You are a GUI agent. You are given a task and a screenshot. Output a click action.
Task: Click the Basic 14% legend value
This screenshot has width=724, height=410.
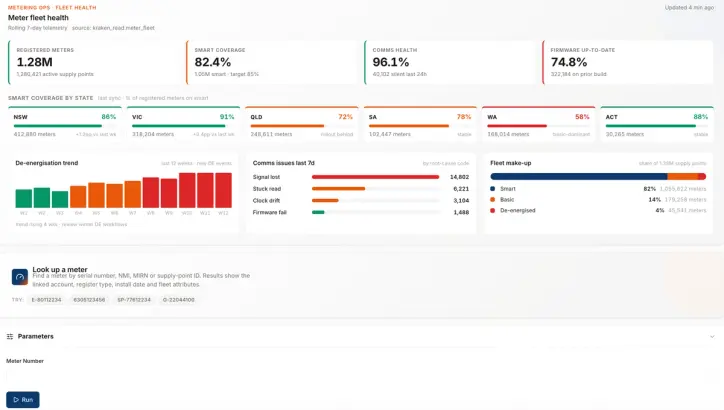click(x=654, y=199)
